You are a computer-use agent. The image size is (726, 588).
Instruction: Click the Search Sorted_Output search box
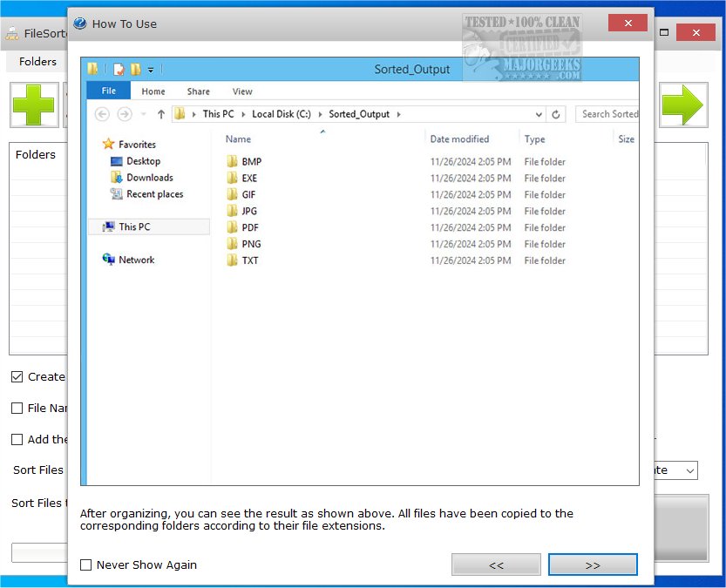point(607,114)
